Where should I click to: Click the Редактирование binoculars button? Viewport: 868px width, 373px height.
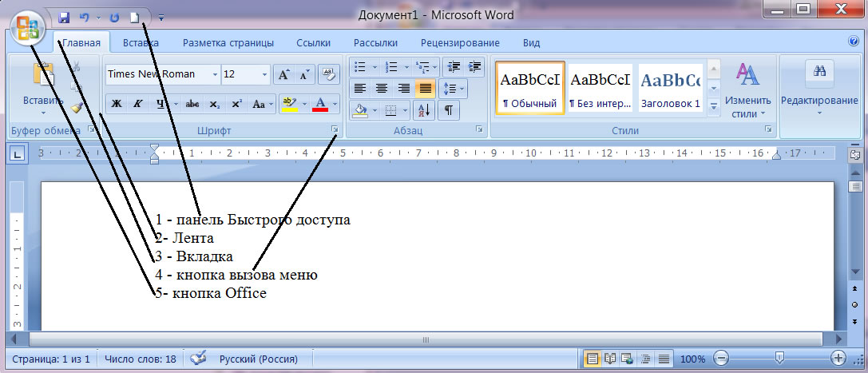coord(819,89)
